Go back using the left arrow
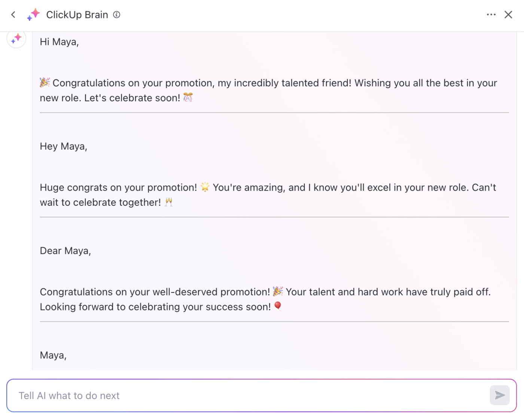 click(x=13, y=15)
